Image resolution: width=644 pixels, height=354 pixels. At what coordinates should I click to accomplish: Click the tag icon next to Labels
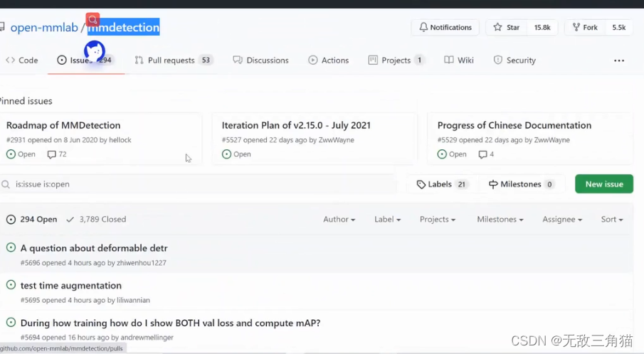[x=421, y=185]
